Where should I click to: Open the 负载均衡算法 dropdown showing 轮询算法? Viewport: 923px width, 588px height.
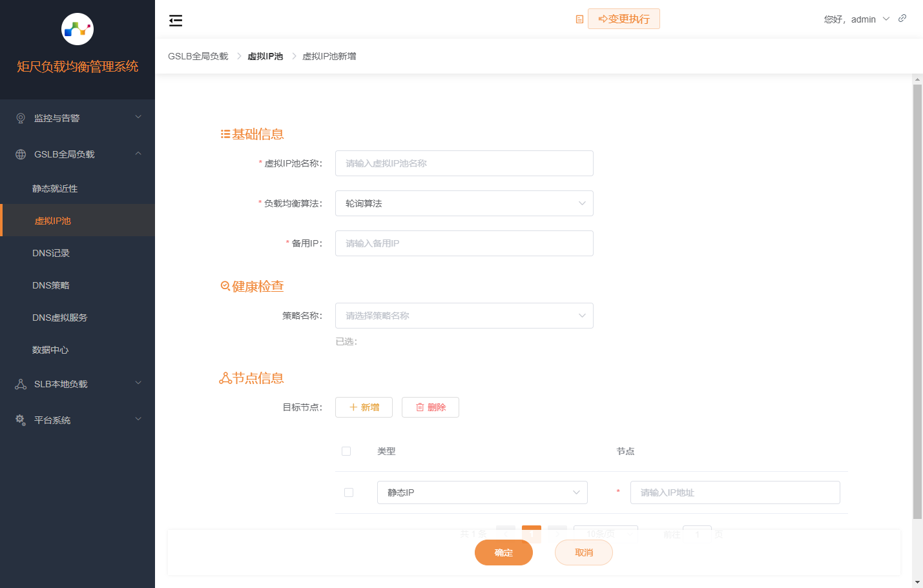[x=464, y=203]
